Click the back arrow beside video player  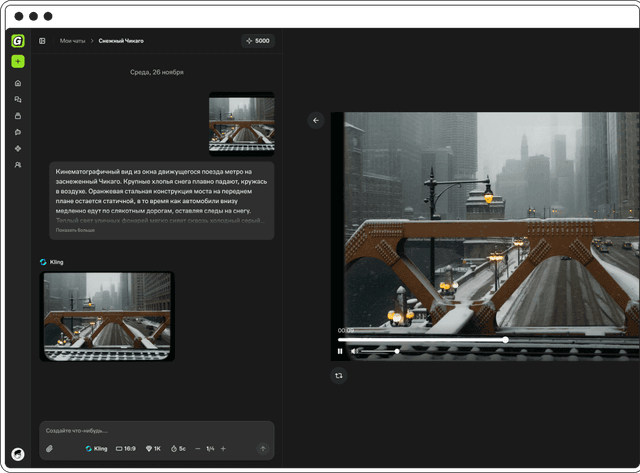[316, 120]
